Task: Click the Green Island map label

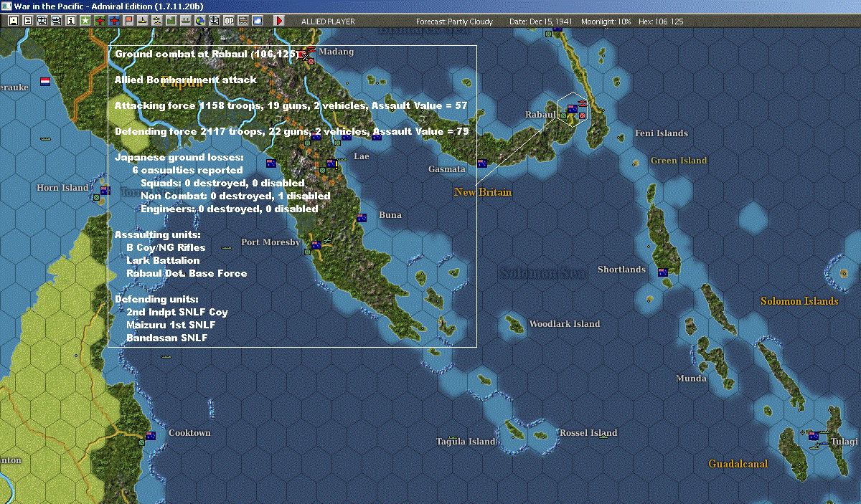Action: pyautogui.click(x=679, y=161)
